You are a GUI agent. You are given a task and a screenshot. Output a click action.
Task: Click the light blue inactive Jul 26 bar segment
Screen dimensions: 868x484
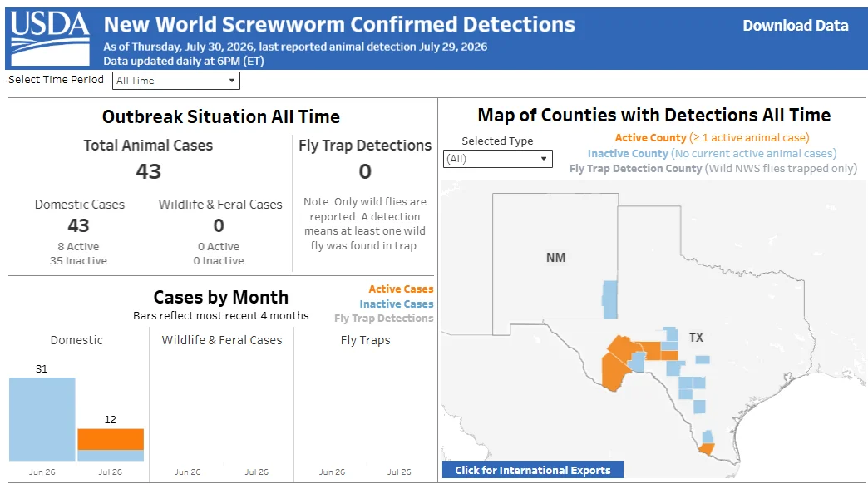coord(111,455)
